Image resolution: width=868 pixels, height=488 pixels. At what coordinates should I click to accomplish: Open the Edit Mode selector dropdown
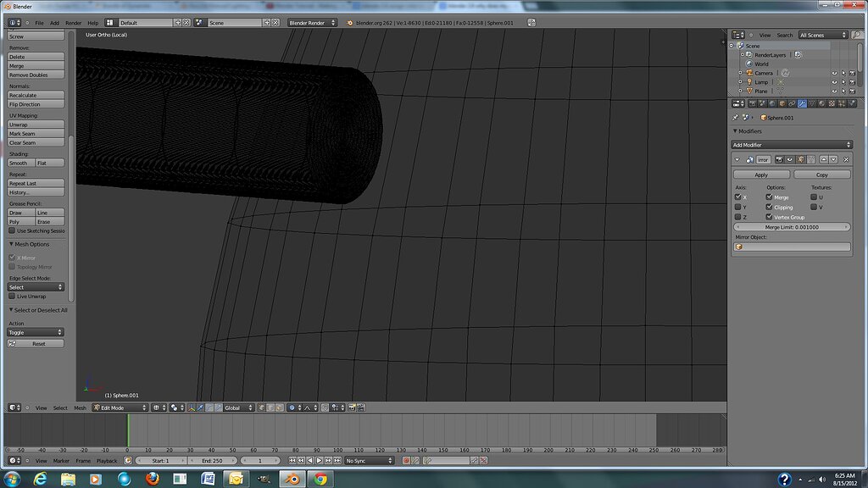(120, 408)
